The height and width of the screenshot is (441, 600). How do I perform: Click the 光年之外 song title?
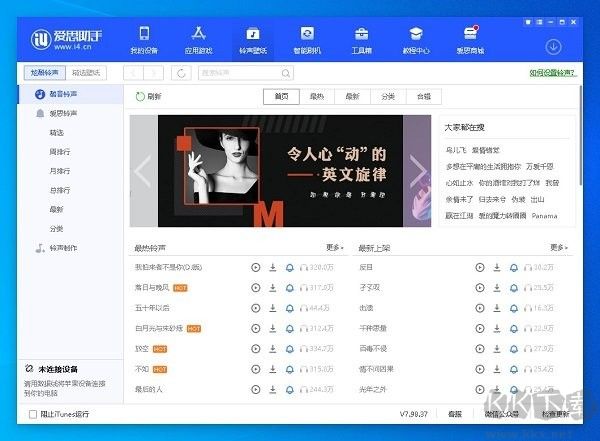(373, 389)
